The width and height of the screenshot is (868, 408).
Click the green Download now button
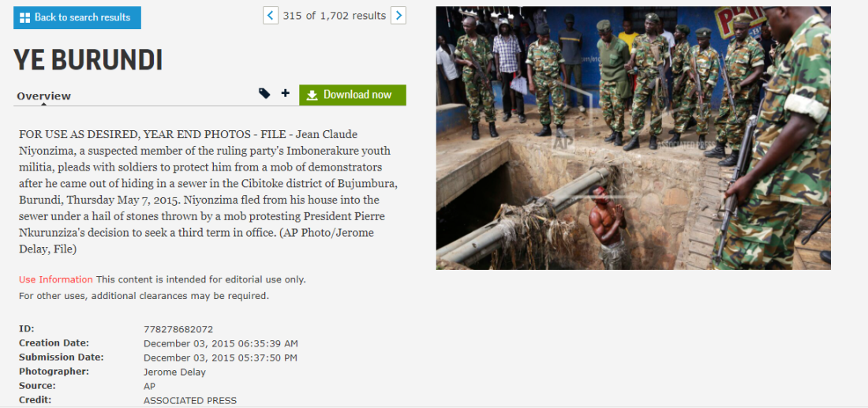[x=353, y=95]
